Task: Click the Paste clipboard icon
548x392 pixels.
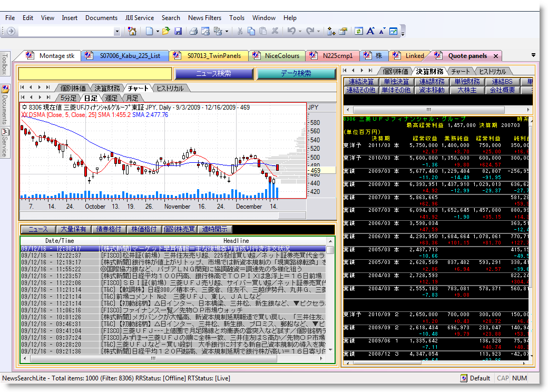Action: [263, 31]
